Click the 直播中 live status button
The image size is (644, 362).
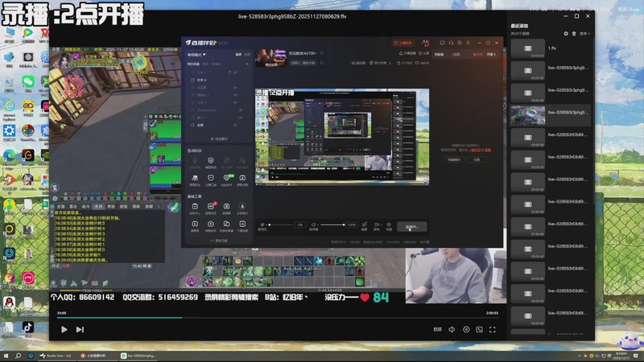412,227
